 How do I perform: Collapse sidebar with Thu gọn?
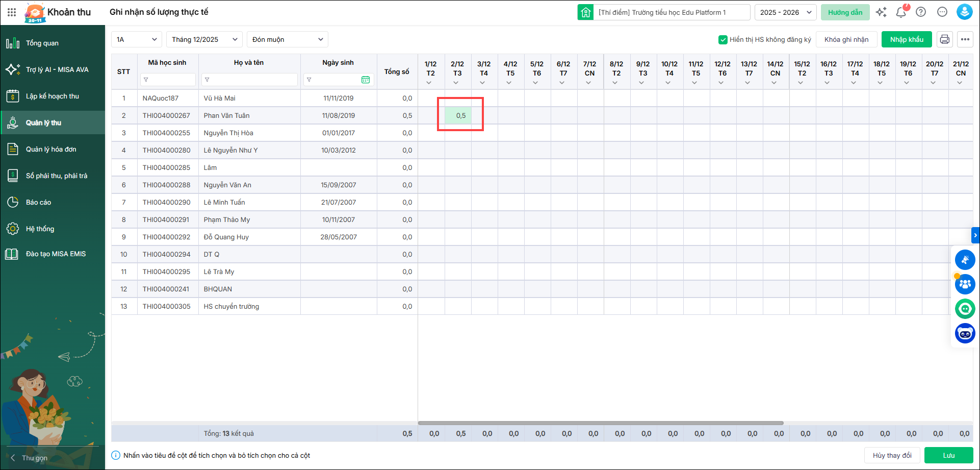(29, 458)
